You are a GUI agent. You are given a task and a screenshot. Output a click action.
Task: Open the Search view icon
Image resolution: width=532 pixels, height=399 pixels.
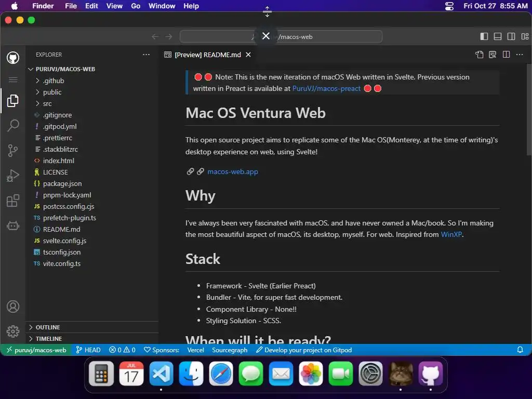[13, 126]
